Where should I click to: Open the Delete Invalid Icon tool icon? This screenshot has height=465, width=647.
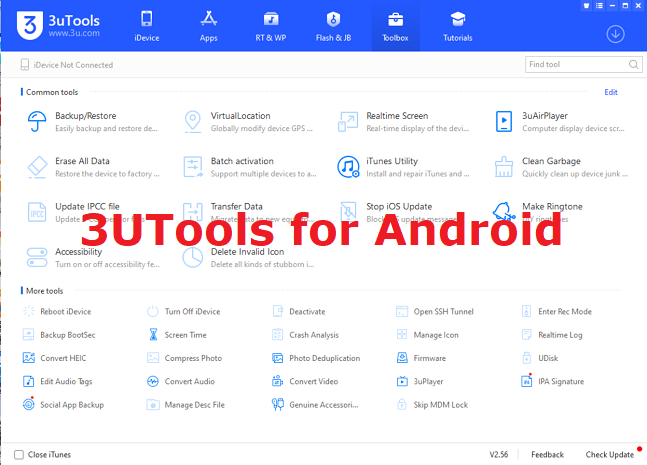coord(193,257)
